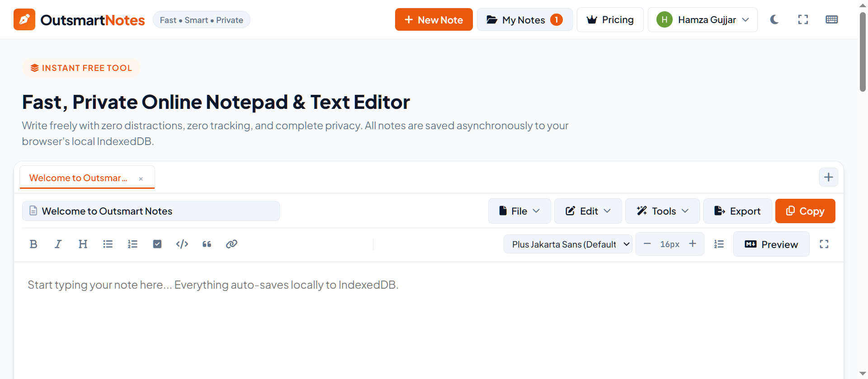The height and width of the screenshot is (379, 868).
Task: Insert a blockquote
Action: (x=207, y=244)
